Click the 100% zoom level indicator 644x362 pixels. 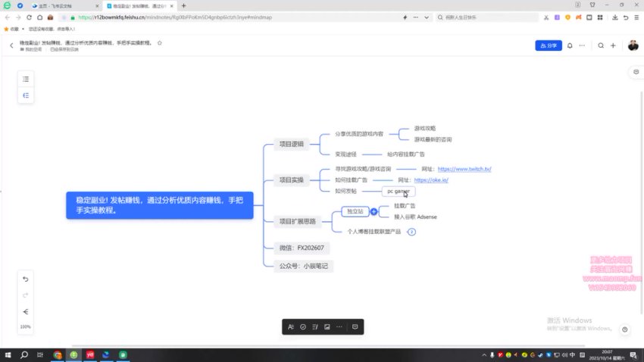25,326
